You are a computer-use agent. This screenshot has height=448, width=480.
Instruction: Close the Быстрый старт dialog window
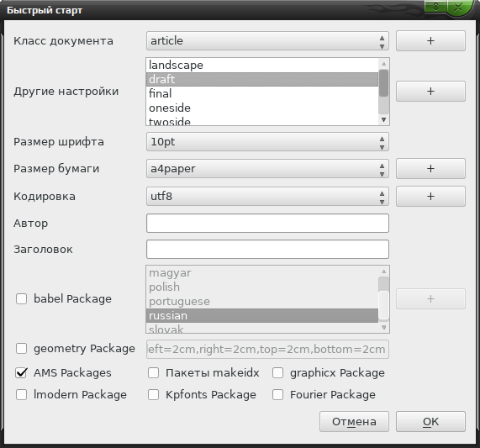[458, 7]
